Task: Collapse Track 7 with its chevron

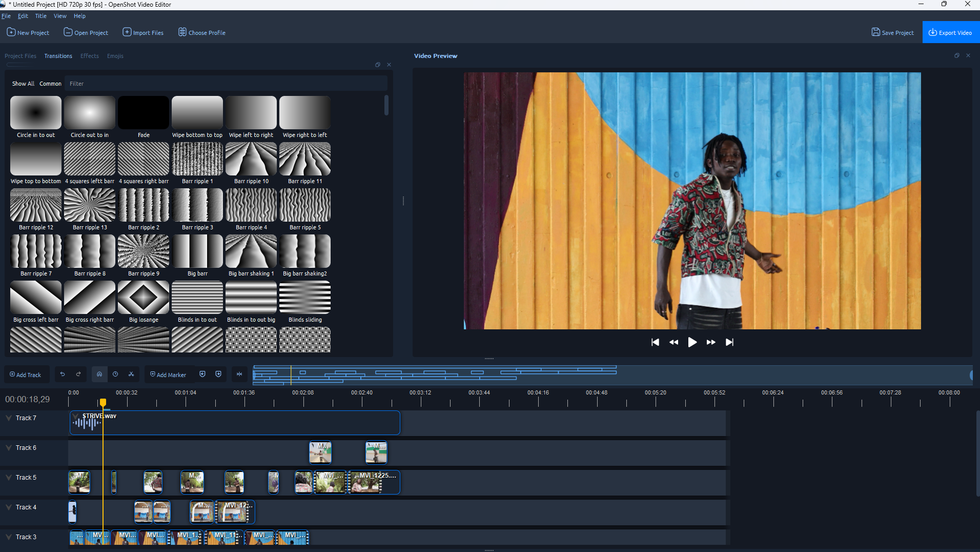Action: coord(9,418)
